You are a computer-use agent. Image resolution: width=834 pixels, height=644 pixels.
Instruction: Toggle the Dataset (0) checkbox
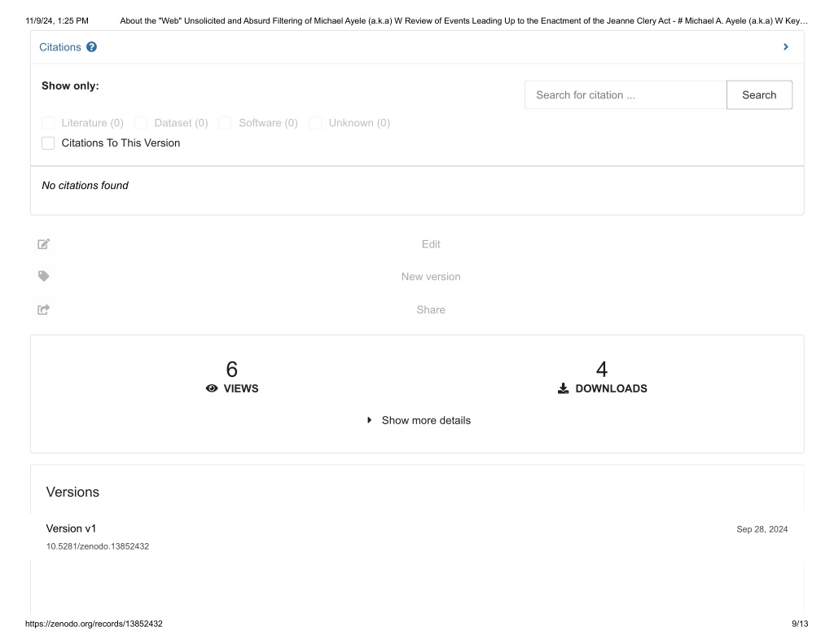(x=141, y=124)
